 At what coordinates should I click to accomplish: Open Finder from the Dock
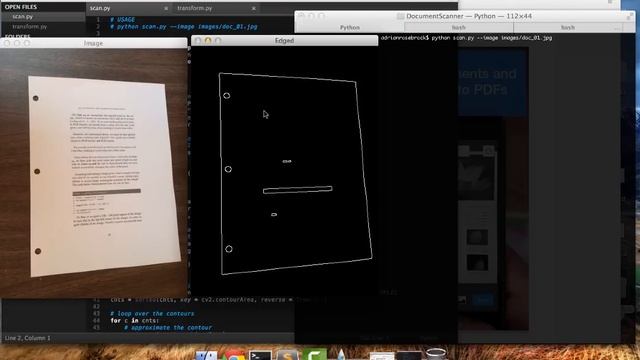coord(207,355)
